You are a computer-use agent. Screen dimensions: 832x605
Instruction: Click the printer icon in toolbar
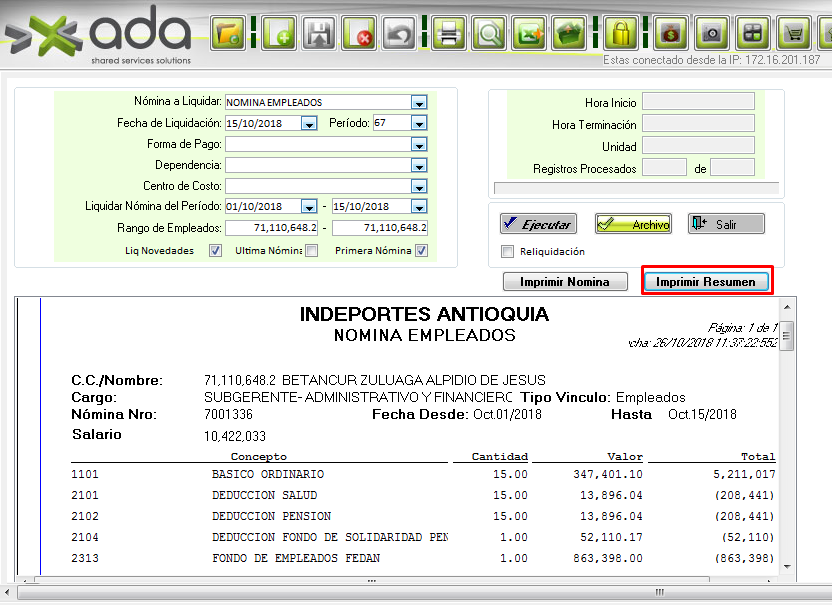point(449,34)
